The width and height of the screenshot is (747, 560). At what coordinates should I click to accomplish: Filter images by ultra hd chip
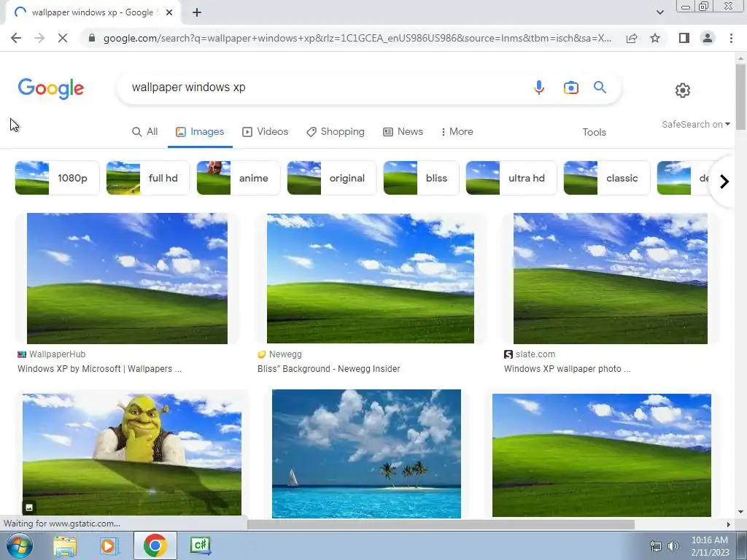point(511,178)
